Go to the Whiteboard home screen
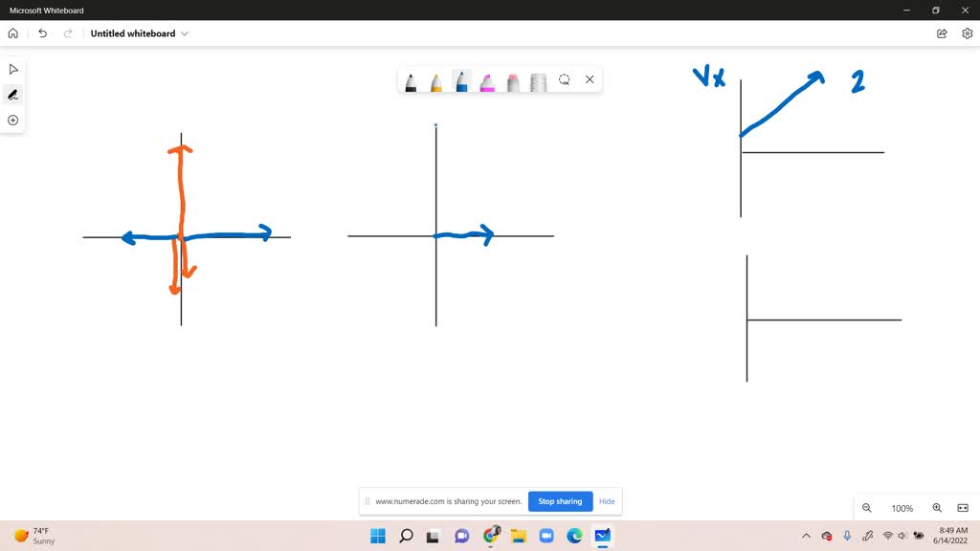The height and width of the screenshot is (551, 980). [x=13, y=33]
